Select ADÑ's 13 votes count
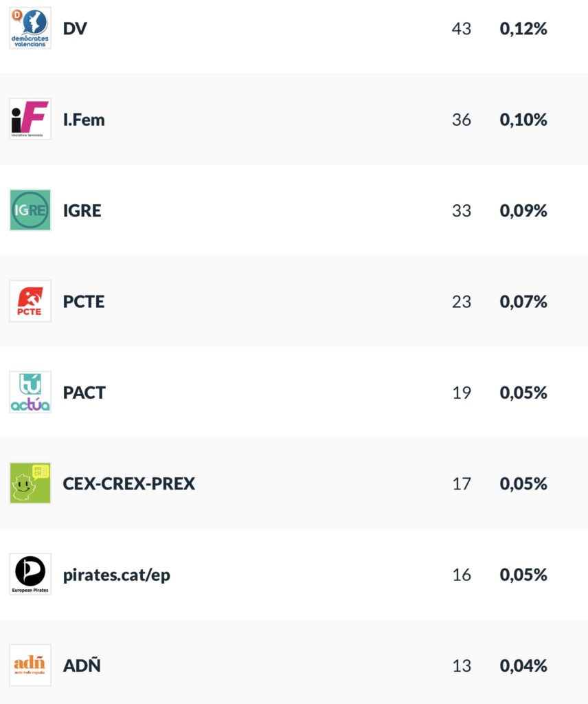This screenshot has width=588, height=704. 462,665
